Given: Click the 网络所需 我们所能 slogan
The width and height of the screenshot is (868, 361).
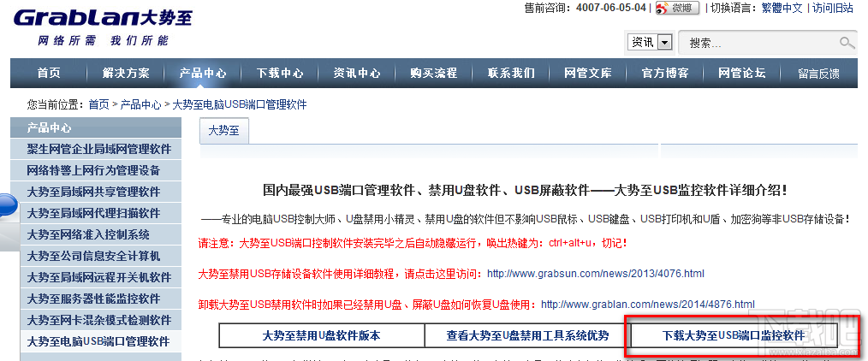Looking at the screenshot, I should [x=103, y=41].
